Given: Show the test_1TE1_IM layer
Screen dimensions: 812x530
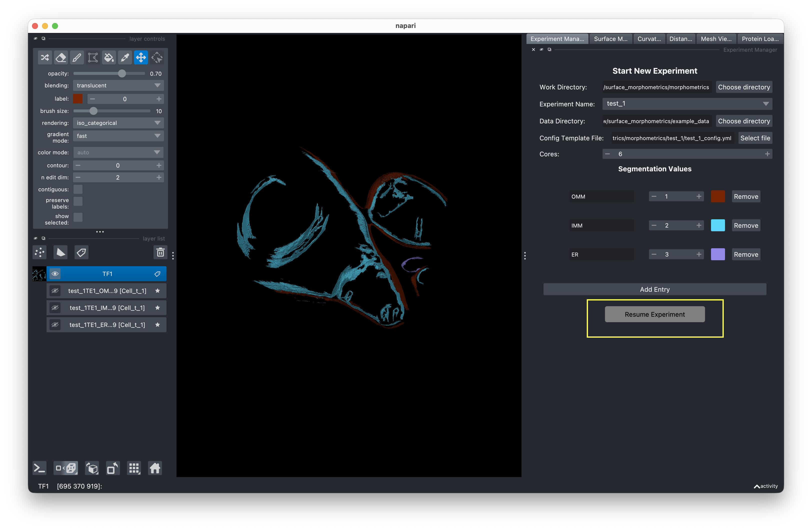Looking at the screenshot, I should [55, 308].
